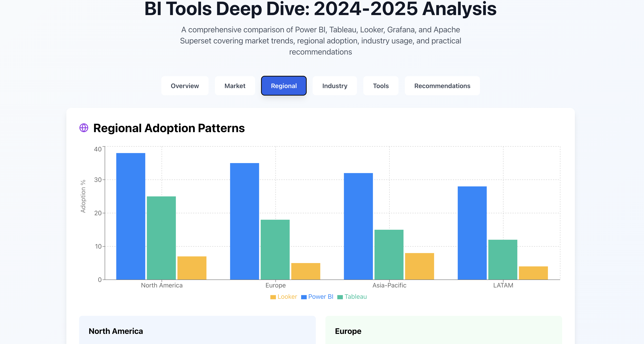This screenshot has height=344, width=644.
Task: Click the Looker yellow legend swatch
Action: tap(273, 297)
